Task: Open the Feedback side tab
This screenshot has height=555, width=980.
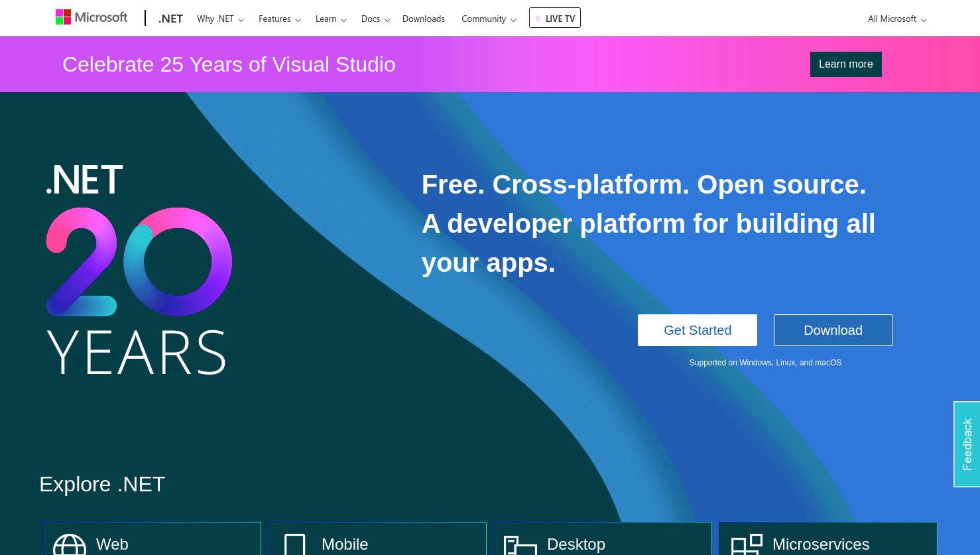Action: pos(967,444)
